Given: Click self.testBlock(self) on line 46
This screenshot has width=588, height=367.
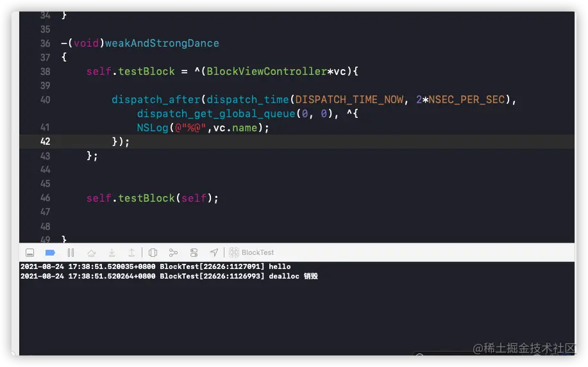Looking at the screenshot, I should [152, 198].
